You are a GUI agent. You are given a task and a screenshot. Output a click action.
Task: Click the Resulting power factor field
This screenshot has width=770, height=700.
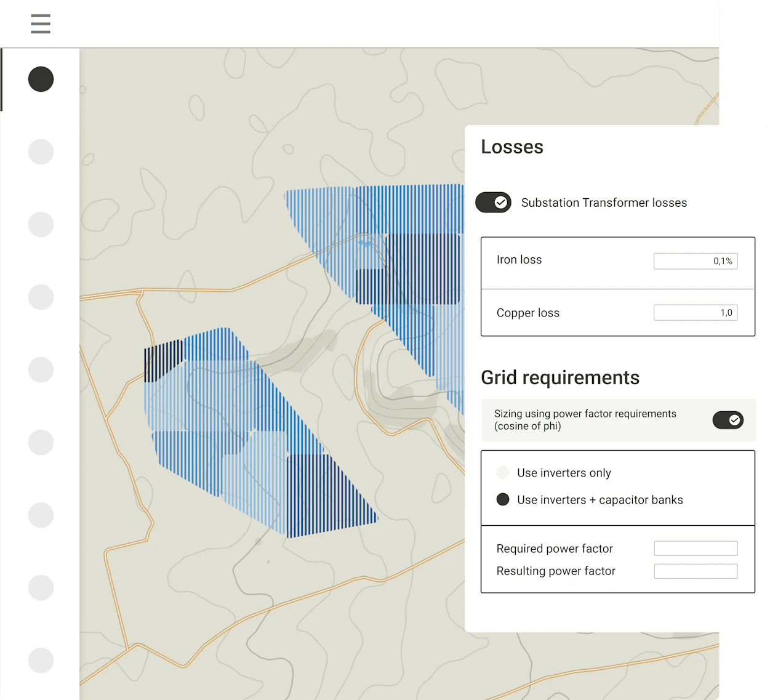coord(696,571)
